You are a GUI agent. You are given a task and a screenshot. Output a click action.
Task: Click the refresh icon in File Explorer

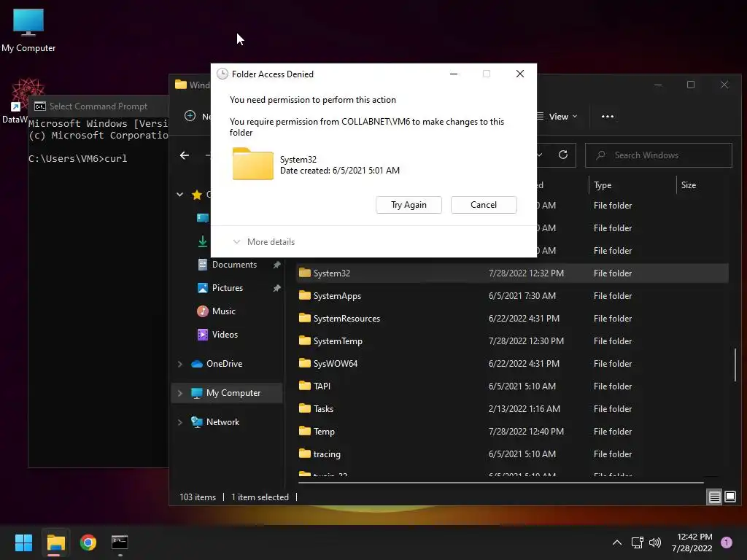(562, 155)
